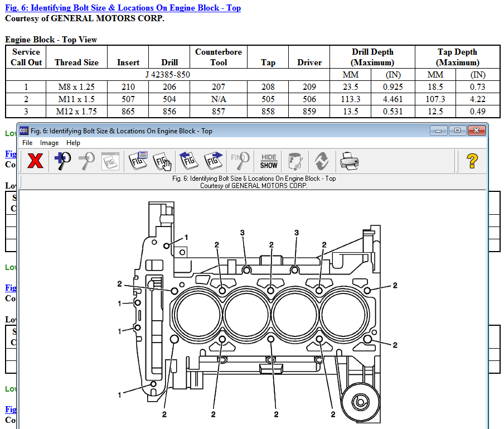Image resolution: width=504 pixels, height=429 pixels.
Task: Maximize the figure viewer window
Action: (457, 131)
